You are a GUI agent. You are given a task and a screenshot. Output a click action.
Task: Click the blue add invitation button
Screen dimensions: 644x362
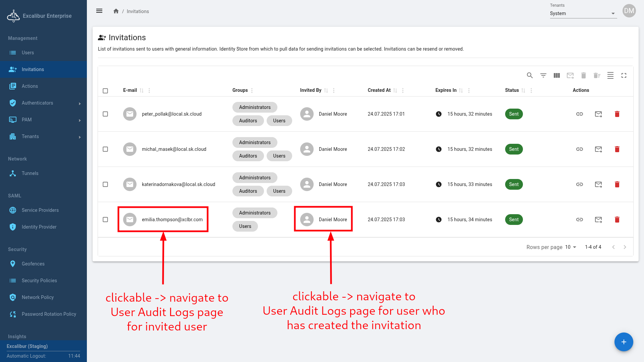click(624, 342)
